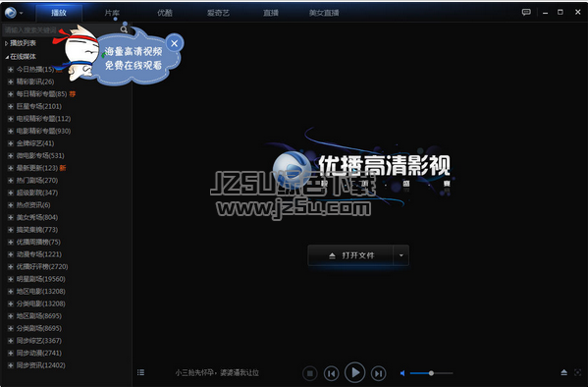Expand the 播放列表 tree node
The image size is (588, 387).
[6, 43]
